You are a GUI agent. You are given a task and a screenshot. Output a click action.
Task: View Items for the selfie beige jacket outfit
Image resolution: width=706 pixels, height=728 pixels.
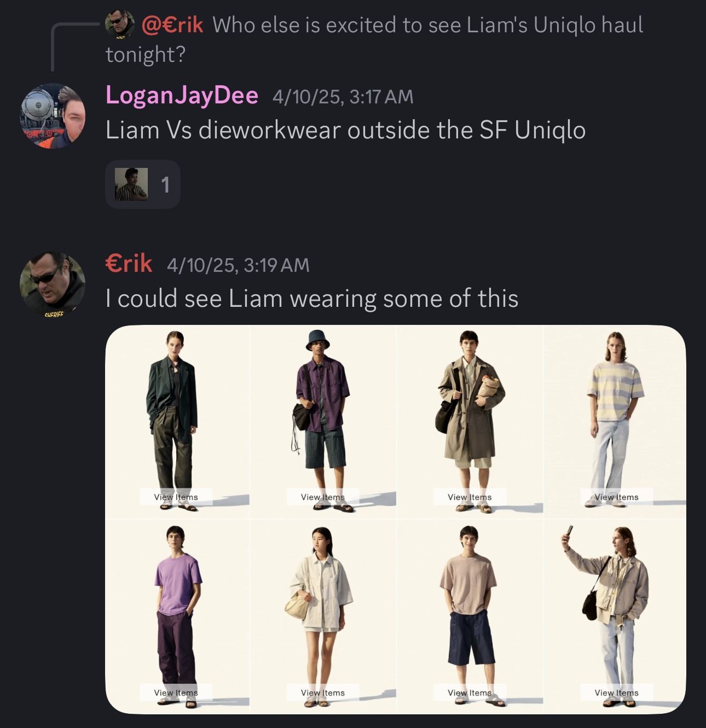617,692
